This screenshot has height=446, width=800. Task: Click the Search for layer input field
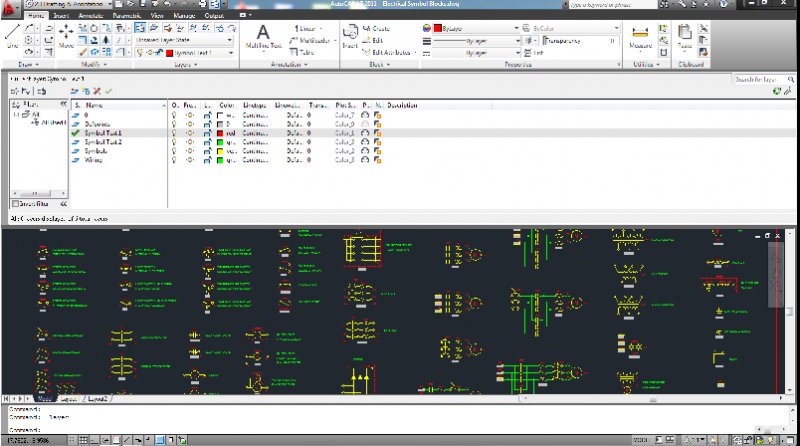click(x=757, y=78)
